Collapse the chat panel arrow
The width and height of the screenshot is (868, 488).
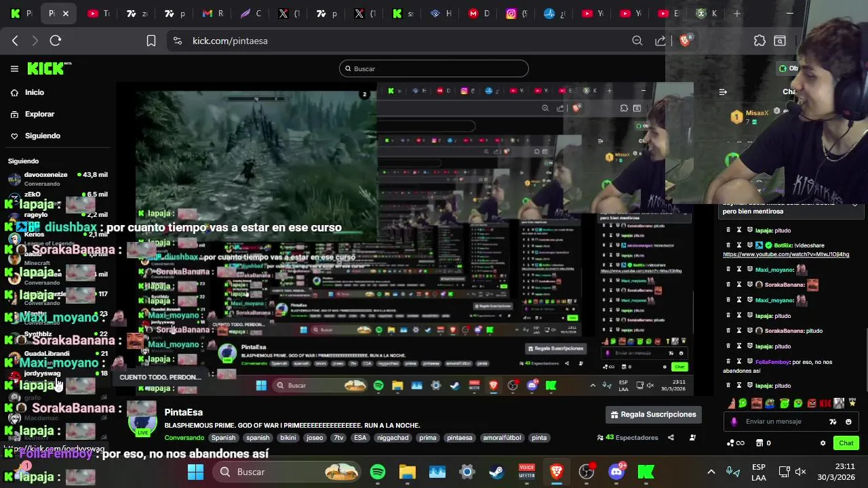click(x=723, y=92)
